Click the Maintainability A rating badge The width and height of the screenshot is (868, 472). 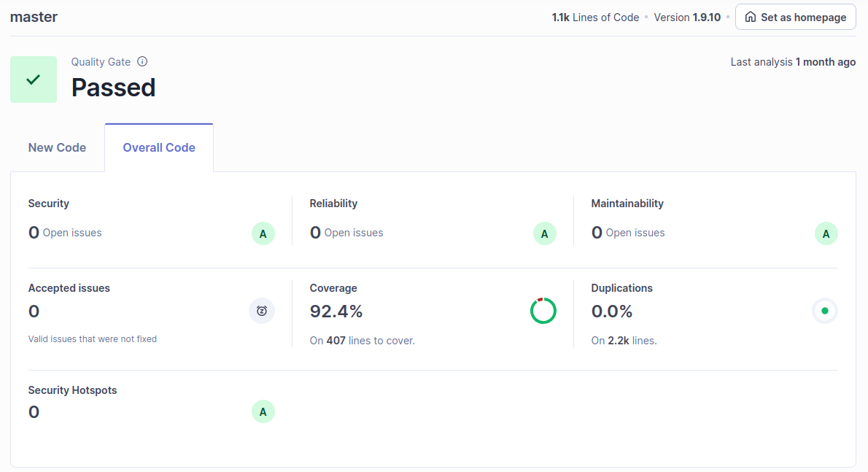[x=826, y=234]
